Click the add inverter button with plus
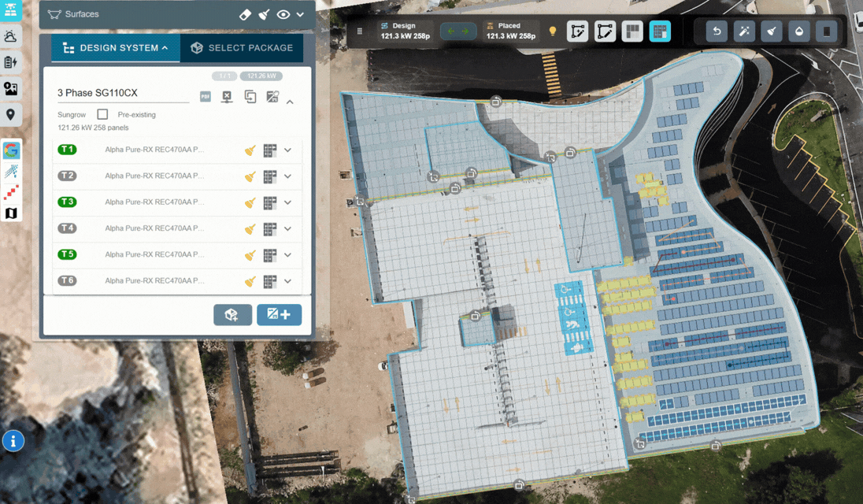 [279, 315]
